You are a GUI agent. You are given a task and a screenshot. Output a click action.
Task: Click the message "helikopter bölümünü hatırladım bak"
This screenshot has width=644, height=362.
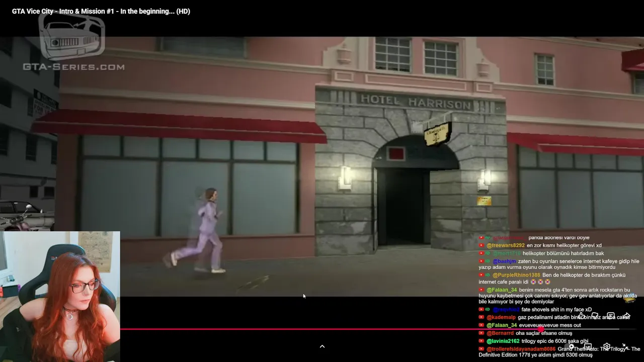563,253
